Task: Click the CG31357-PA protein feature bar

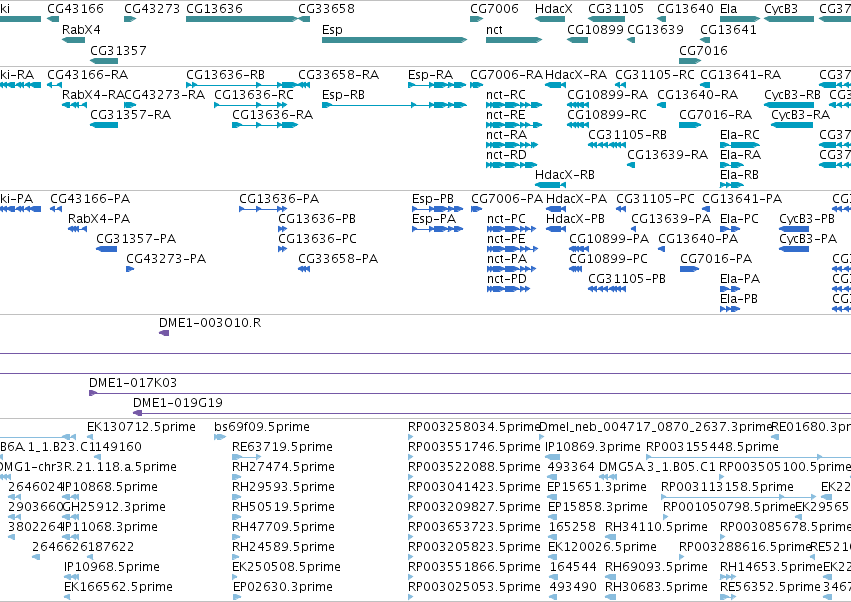Action: point(106,249)
